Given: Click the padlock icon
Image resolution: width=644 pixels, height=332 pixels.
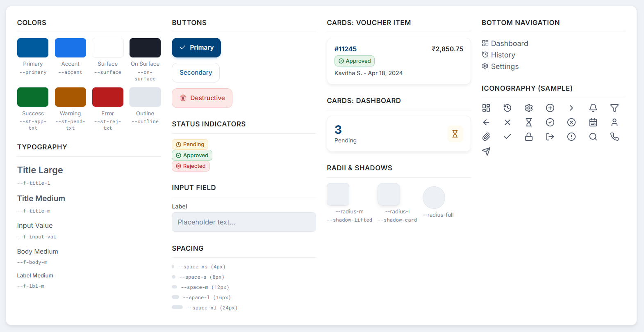Looking at the screenshot, I should pyautogui.click(x=529, y=137).
